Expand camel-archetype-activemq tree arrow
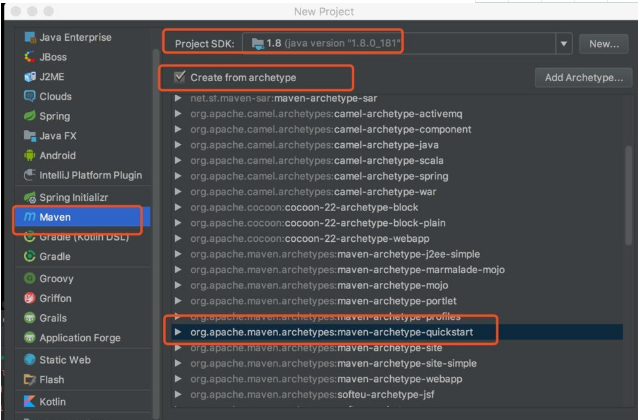The height and width of the screenshot is (420, 638). pos(178,114)
